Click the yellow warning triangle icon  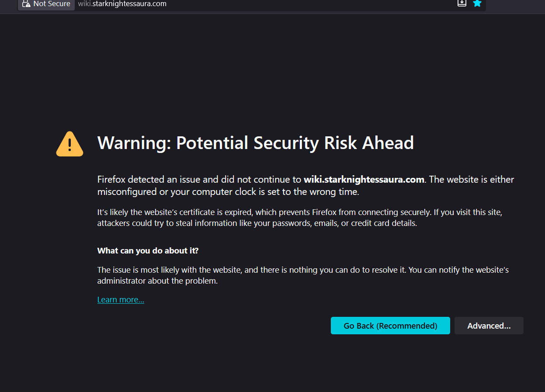point(69,144)
